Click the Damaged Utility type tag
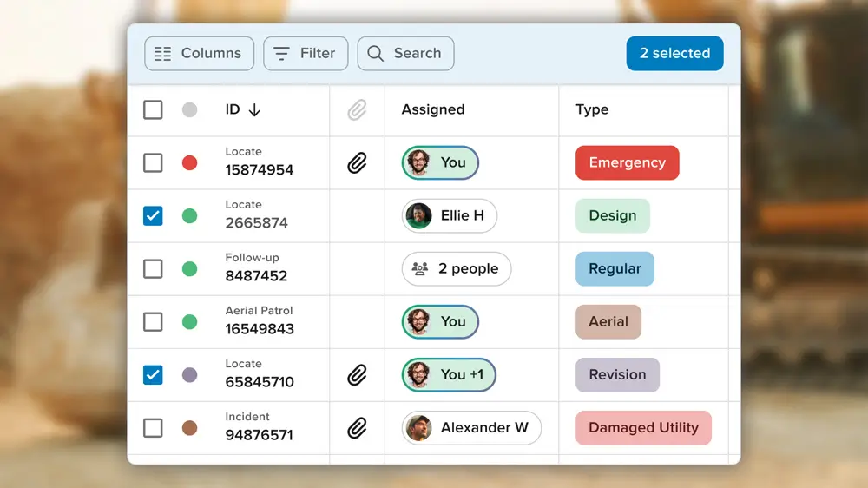 644,427
